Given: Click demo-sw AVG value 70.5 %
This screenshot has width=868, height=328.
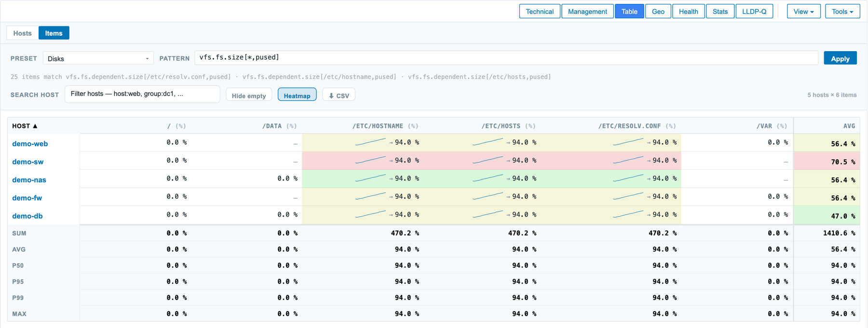Looking at the screenshot, I should click(843, 162).
